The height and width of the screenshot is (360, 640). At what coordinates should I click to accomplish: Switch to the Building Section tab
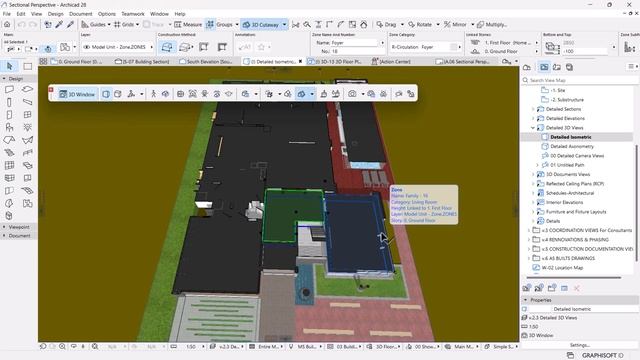(142, 62)
